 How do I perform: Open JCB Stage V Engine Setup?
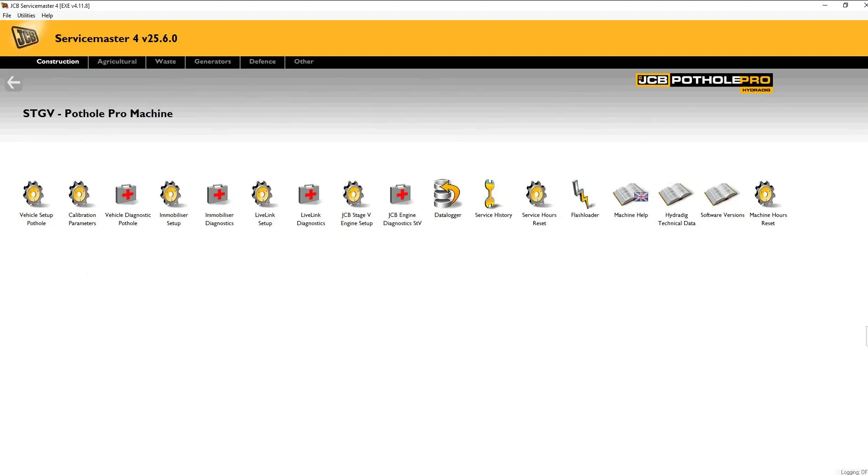[356, 203]
